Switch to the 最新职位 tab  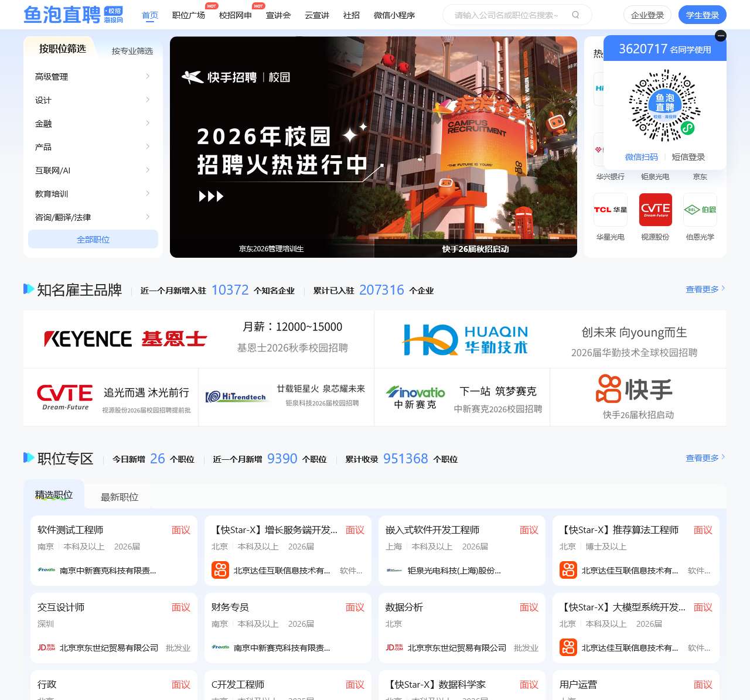pos(118,497)
